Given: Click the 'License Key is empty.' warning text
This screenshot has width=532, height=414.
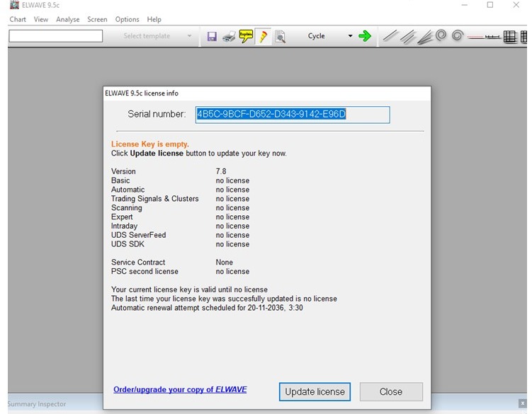Looking at the screenshot, I should 150,144.
